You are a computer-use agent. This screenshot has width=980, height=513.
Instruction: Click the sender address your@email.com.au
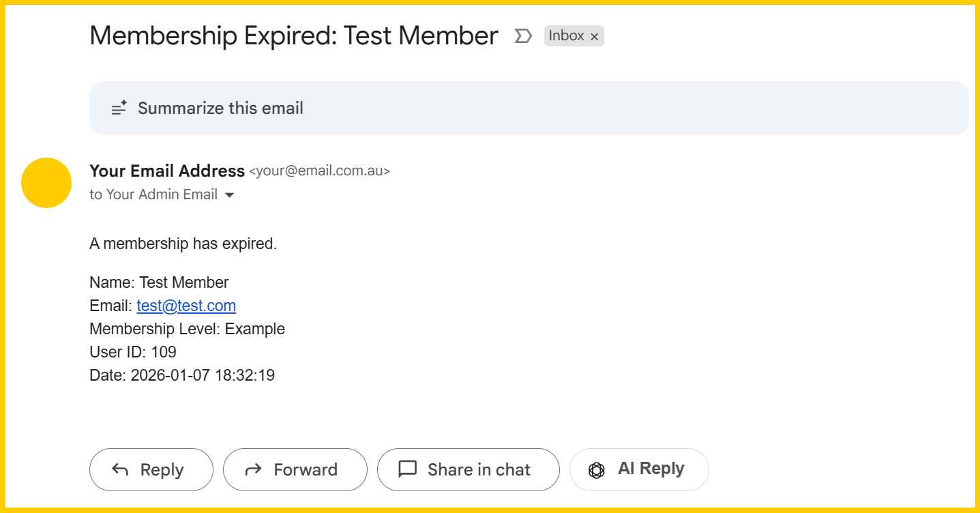coord(320,171)
